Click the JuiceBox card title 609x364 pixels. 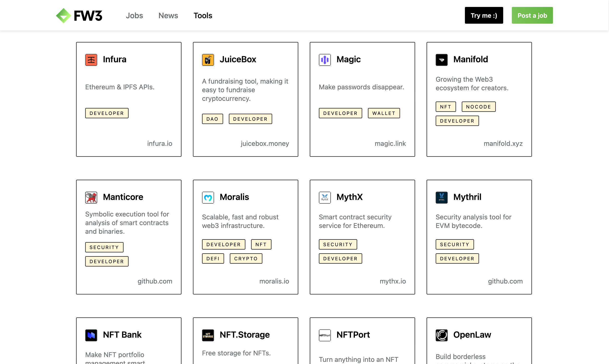tap(238, 59)
